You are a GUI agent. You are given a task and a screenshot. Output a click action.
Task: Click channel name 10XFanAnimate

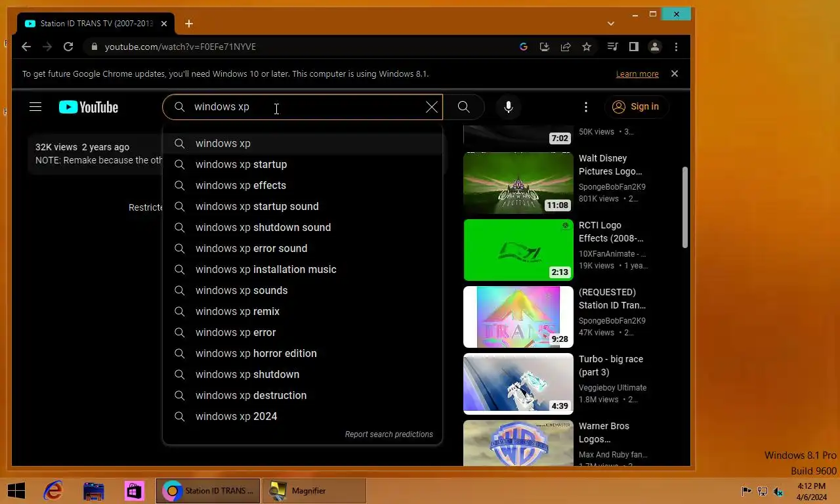pyautogui.click(x=612, y=253)
